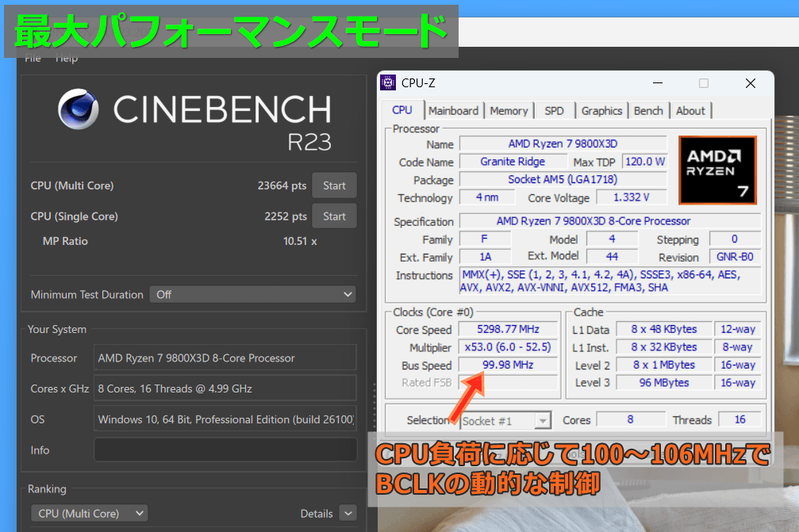This screenshot has width=799, height=532.
Task: Click the Bus Speed value field
Action: (x=508, y=365)
